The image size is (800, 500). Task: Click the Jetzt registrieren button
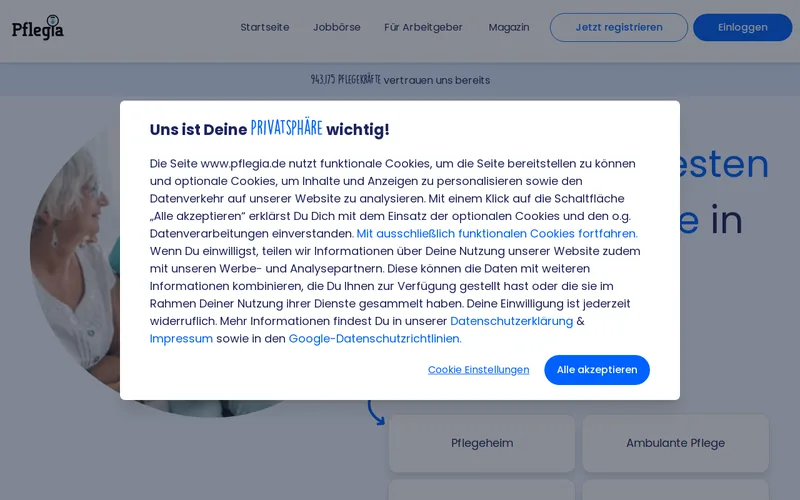[619, 28]
